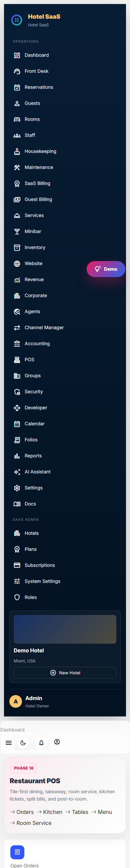Open notifications bell in header
130x868 pixels.
(41, 743)
